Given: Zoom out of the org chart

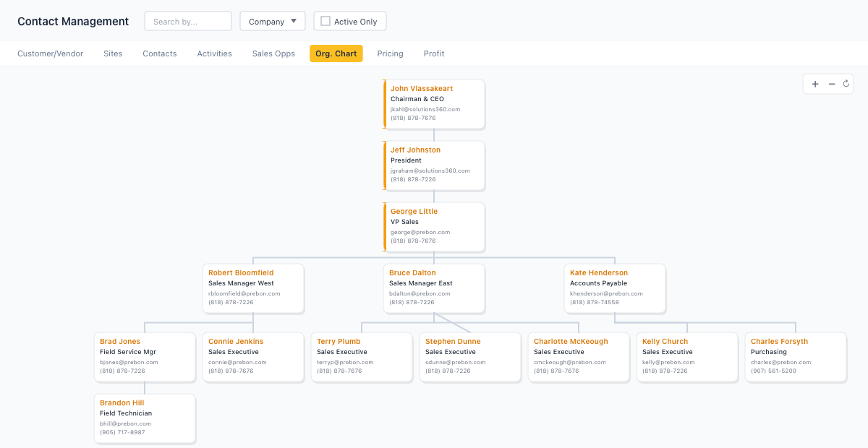Looking at the screenshot, I should [830, 84].
